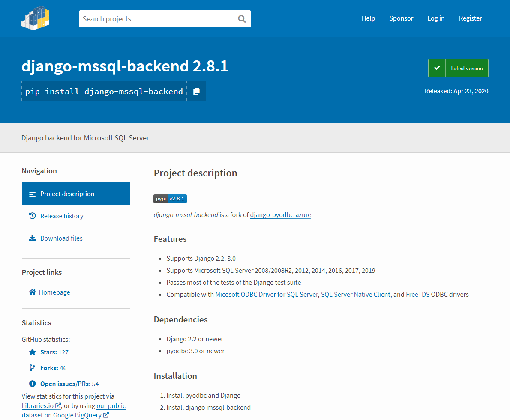The height and width of the screenshot is (420, 510).
Task: Open the Help menu item
Action: 368,18
